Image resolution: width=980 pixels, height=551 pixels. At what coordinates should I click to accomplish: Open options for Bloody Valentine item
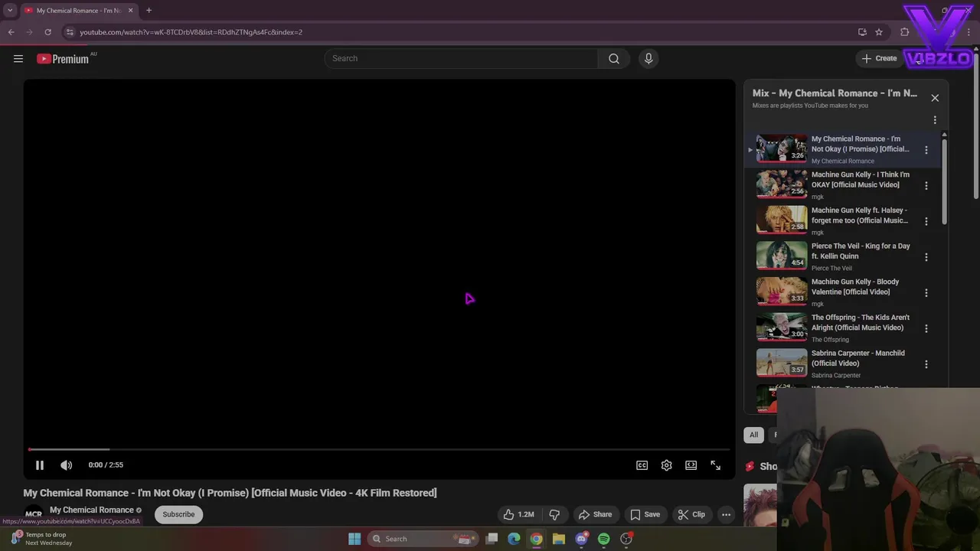click(x=926, y=292)
